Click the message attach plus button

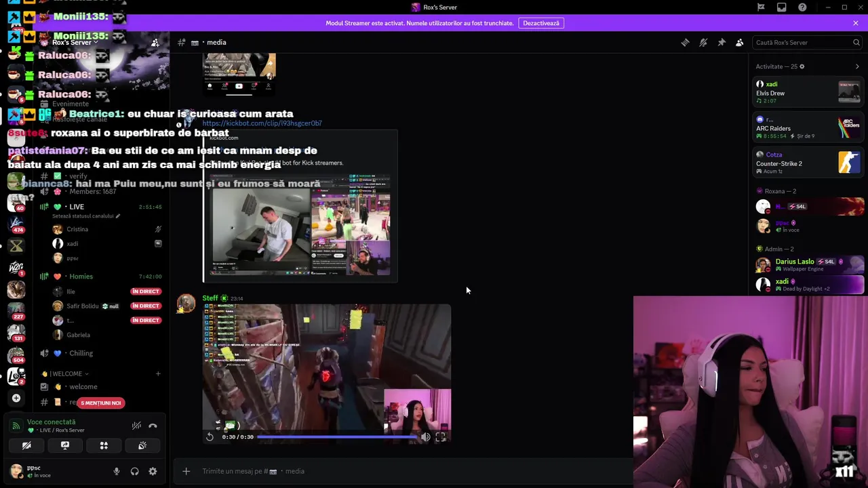tap(186, 471)
